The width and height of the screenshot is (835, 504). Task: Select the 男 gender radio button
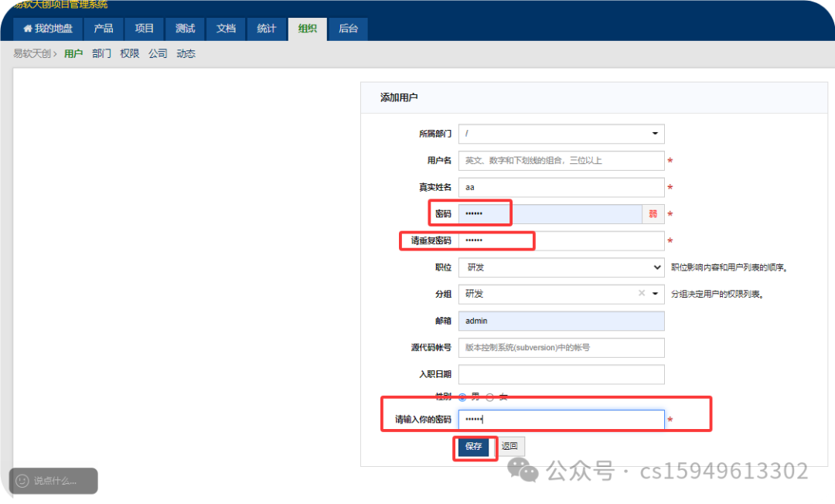(462, 397)
